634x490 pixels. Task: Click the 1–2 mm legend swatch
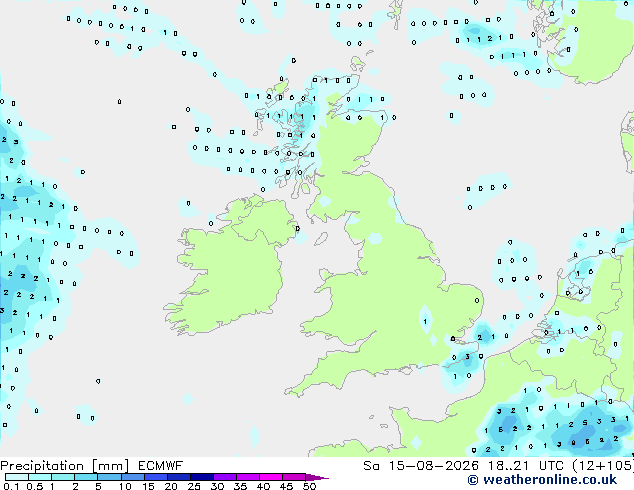pyautogui.click(x=63, y=477)
